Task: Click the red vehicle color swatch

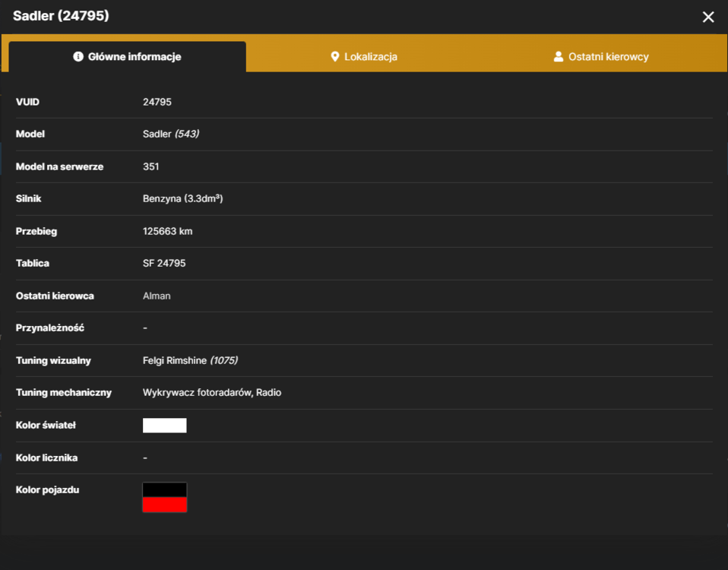Action: click(164, 505)
